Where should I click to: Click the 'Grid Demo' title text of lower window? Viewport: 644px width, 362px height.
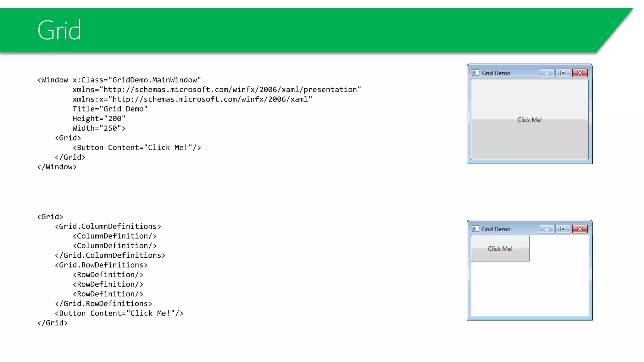496,229
